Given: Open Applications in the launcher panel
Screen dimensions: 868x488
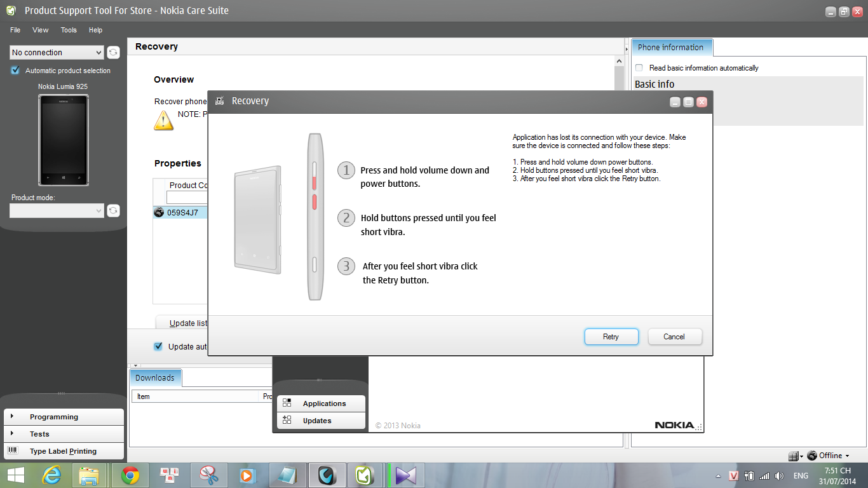Looking at the screenshot, I should (321, 403).
